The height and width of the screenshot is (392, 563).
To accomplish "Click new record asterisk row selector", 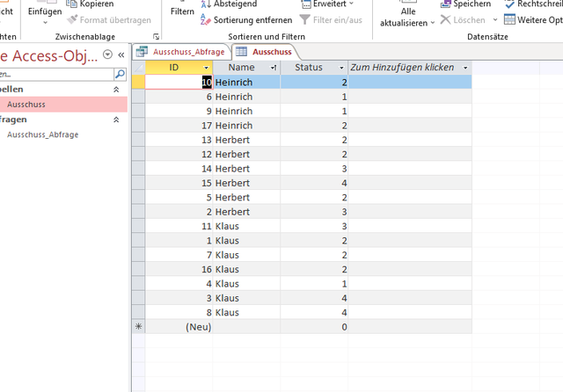I will [x=139, y=327].
